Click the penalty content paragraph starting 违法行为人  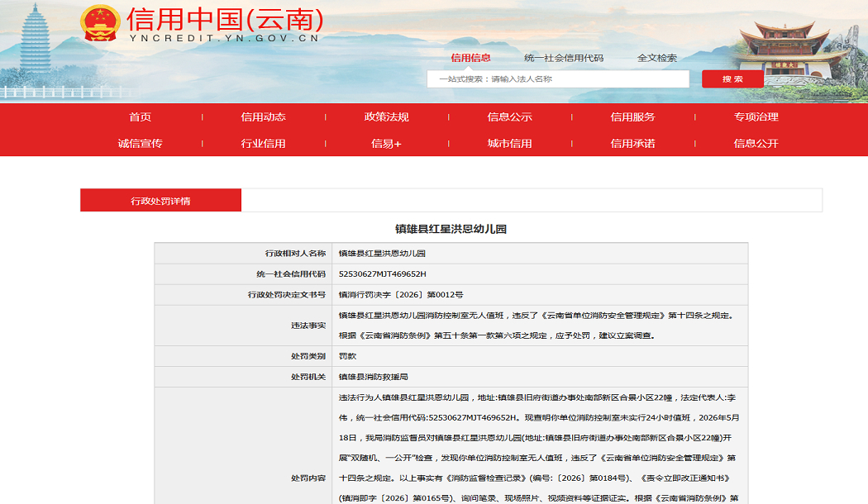coord(539,448)
